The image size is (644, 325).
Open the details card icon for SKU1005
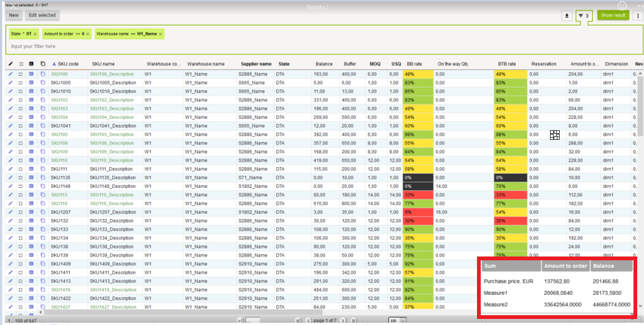click(32, 83)
